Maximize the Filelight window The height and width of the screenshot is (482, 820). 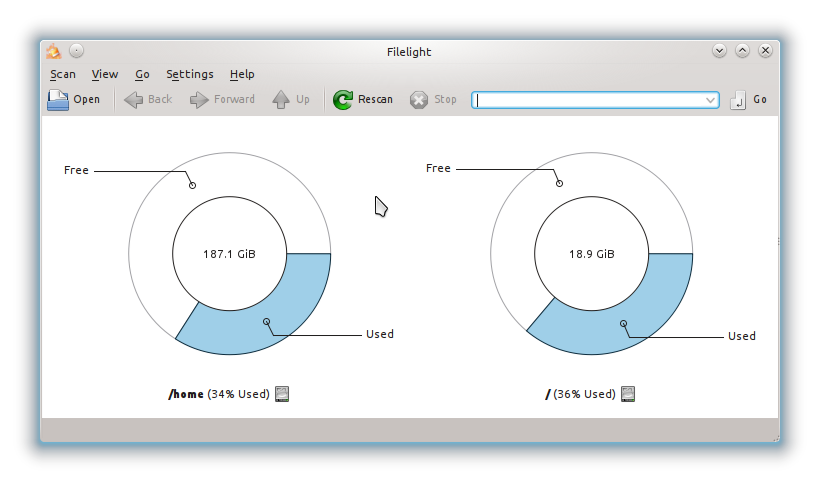point(742,51)
